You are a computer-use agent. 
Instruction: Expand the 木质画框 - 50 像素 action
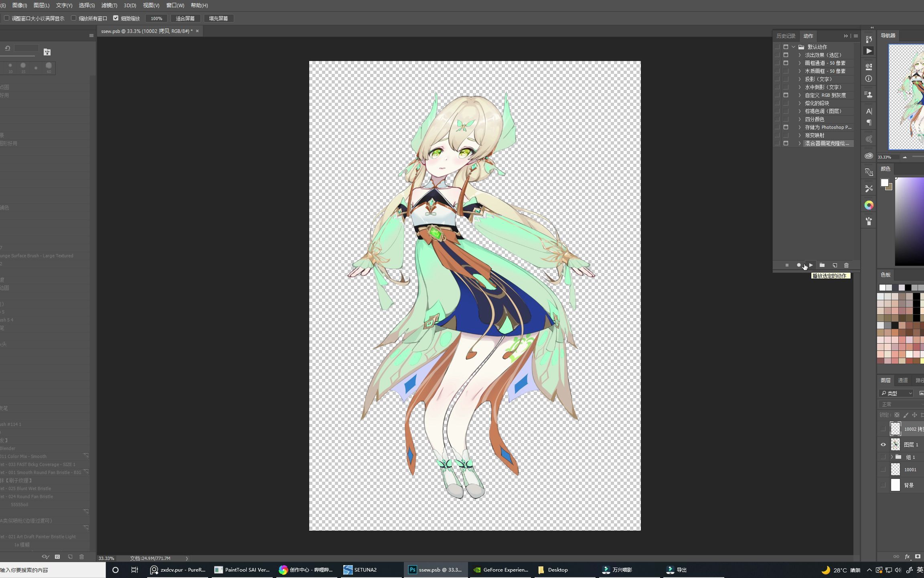point(800,71)
